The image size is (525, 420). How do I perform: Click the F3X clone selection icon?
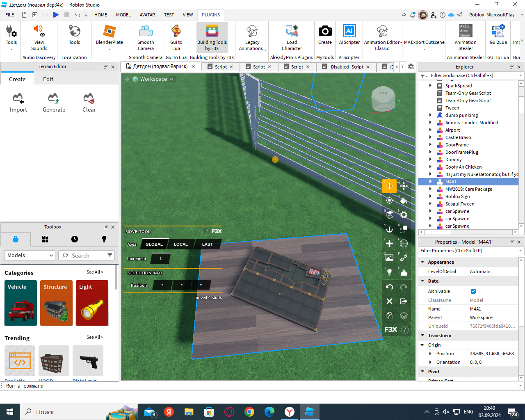click(x=389, y=315)
